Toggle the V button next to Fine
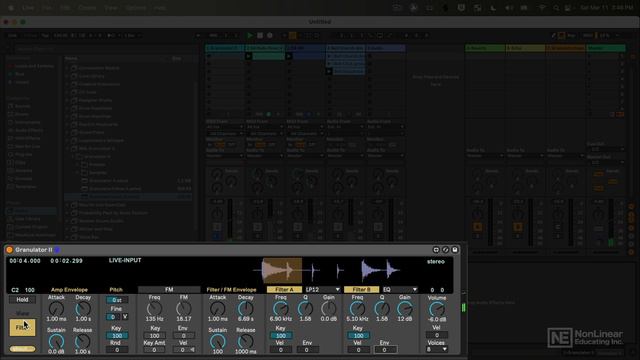 125,316
